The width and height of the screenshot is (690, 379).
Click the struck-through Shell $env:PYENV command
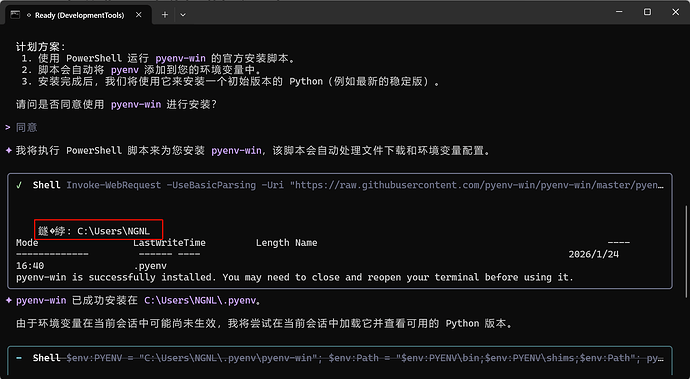[x=348, y=358]
